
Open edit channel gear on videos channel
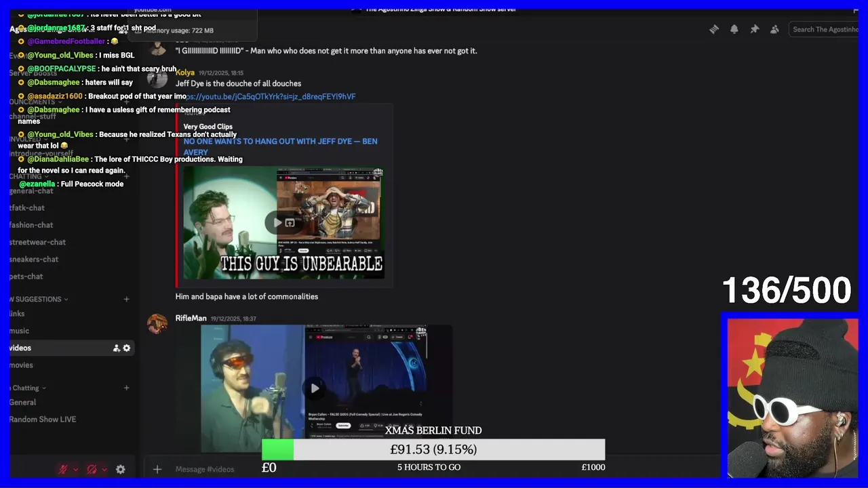click(126, 348)
